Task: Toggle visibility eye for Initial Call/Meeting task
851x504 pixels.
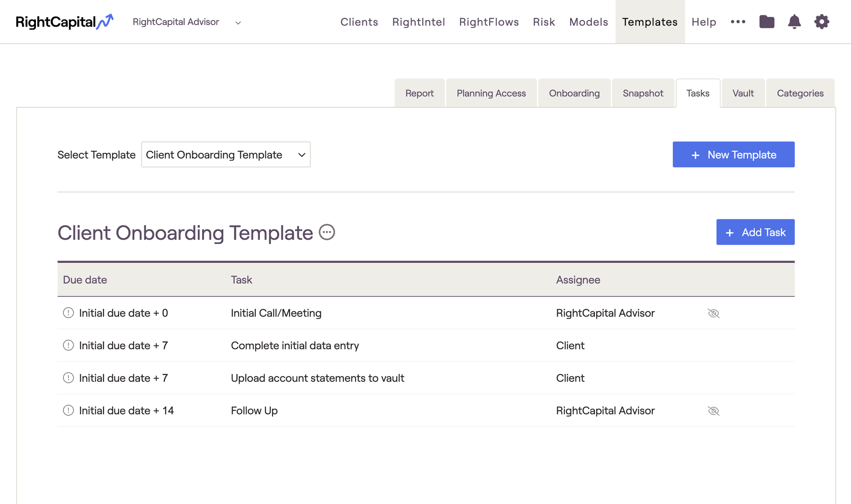Action: (x=714, y=313)
